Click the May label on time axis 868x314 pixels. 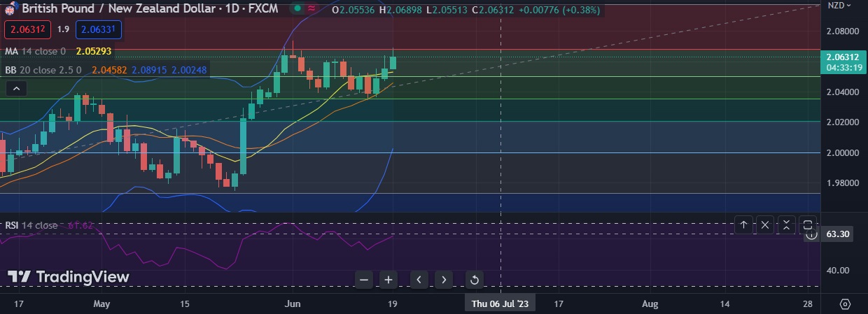tap(101, 304)
